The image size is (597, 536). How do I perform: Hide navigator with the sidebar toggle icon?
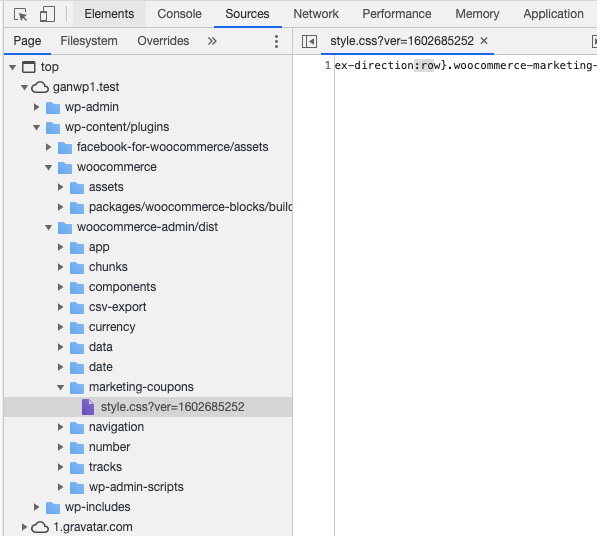[309, 41]
